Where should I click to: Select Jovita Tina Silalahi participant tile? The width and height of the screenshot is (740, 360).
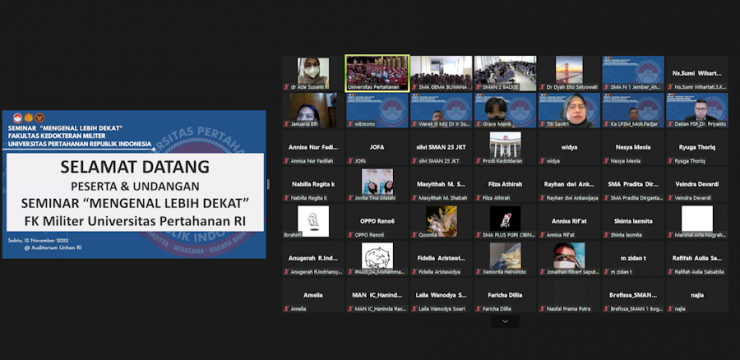click(377, 184)
